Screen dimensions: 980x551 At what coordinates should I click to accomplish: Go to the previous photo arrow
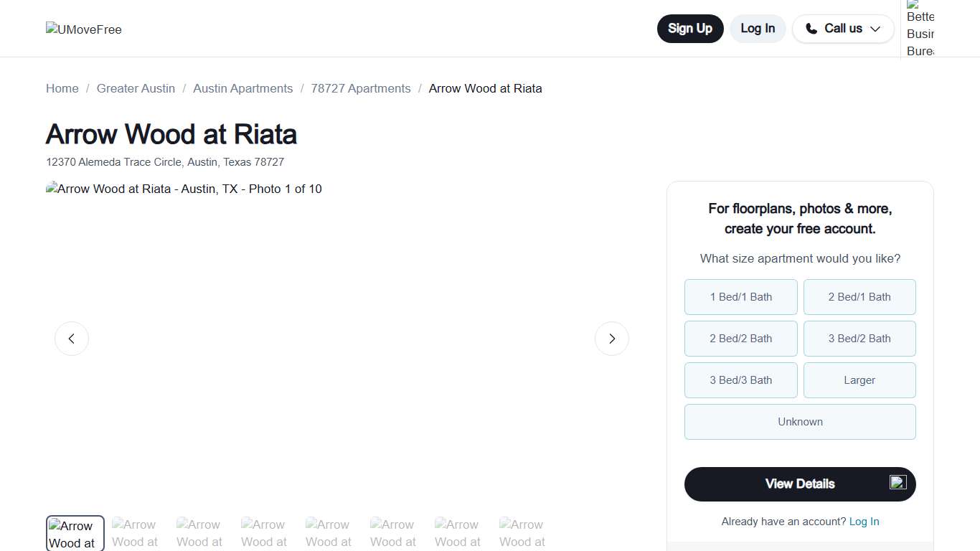[x=72, y=338]
